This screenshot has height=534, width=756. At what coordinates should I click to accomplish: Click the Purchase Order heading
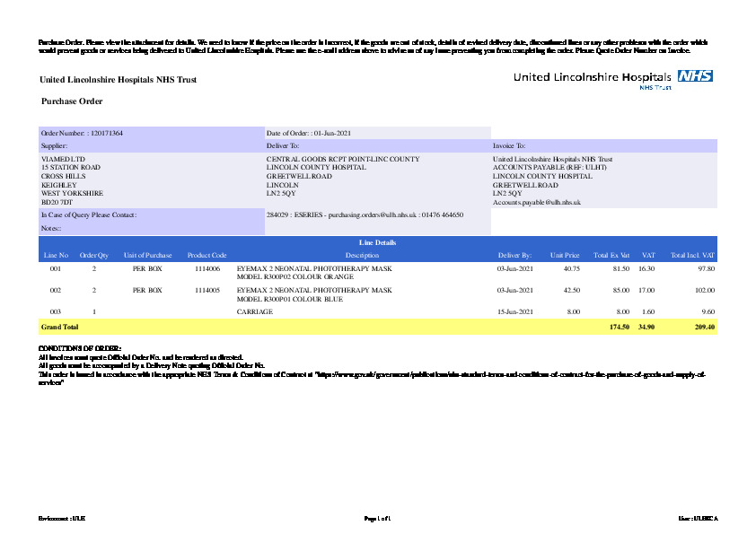(73, 101)
